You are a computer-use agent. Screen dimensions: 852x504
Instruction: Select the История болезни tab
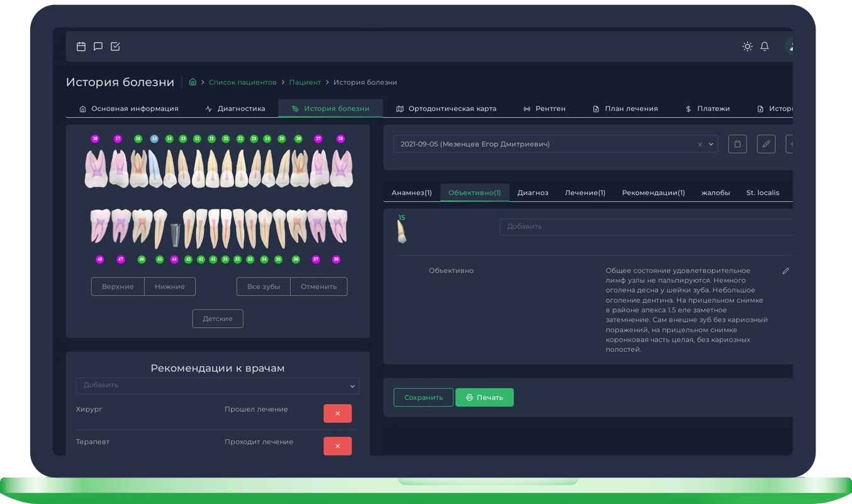[330, 109]
